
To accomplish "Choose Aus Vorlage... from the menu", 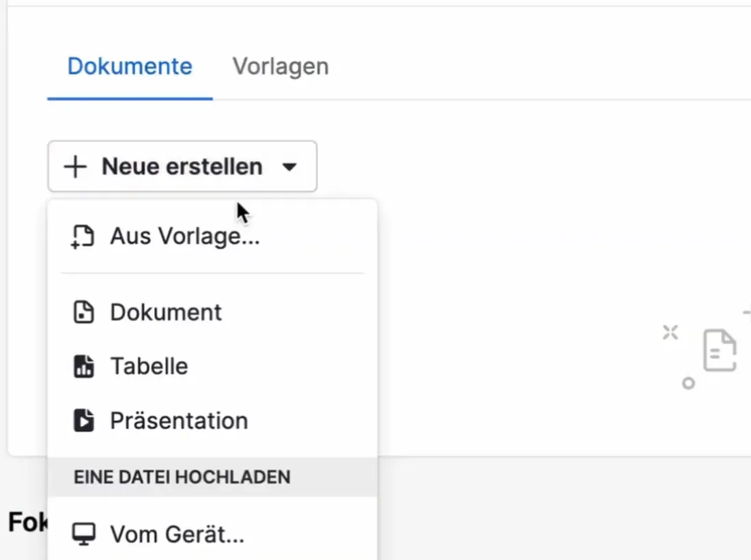I will pos(212,236).
